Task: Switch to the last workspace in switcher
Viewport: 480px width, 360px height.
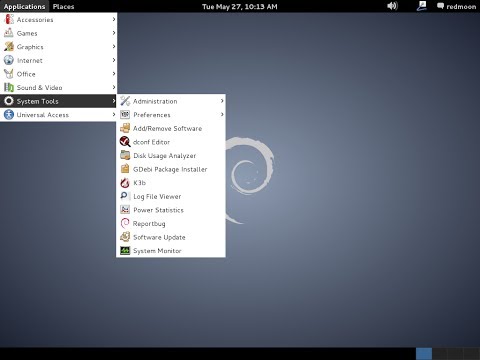Action: pyautogui.click(x=472, y=354)
